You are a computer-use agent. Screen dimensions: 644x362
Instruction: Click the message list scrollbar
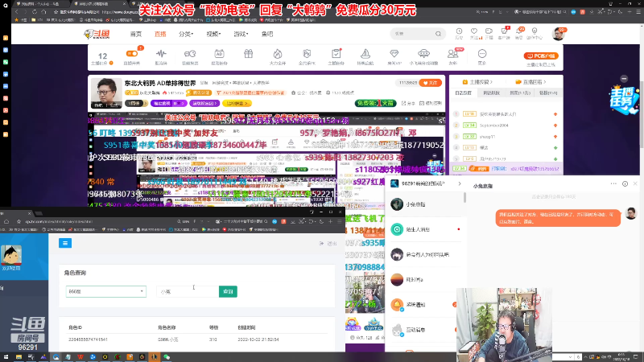point(465,197)
